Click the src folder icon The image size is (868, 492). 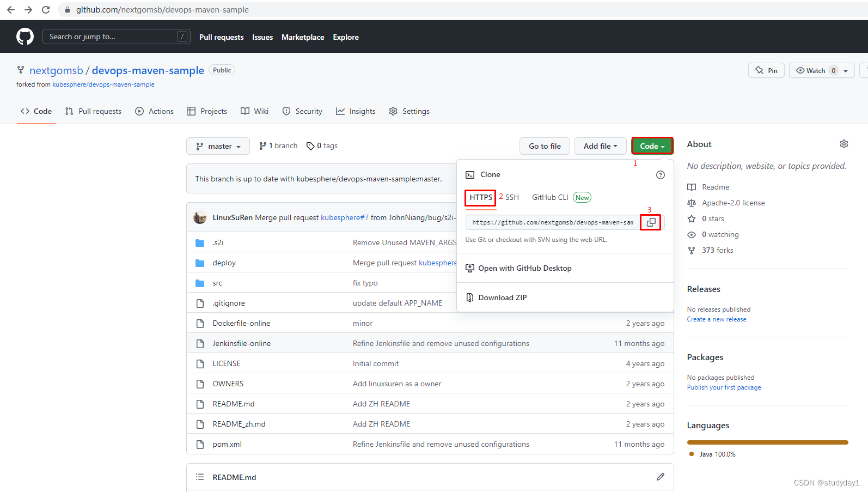point(200,283)
